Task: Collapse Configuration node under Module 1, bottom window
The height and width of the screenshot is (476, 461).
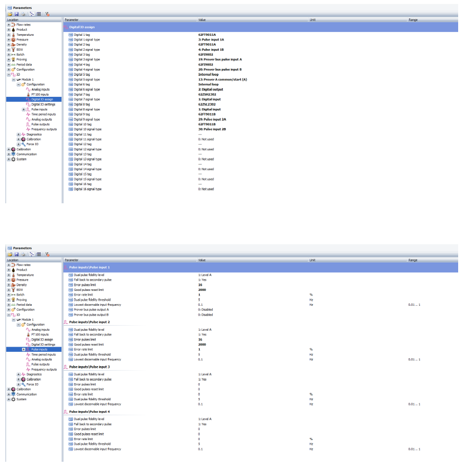Action: pos(19,325)
